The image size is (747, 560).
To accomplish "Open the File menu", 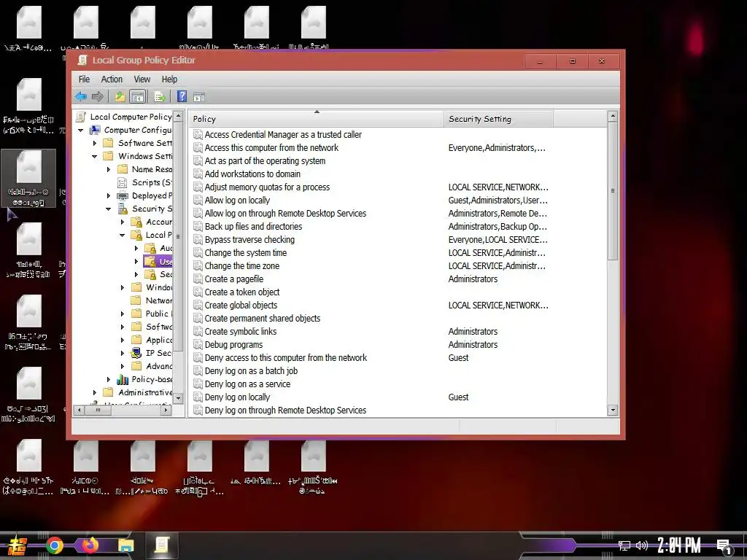I will tap(84, 79).
